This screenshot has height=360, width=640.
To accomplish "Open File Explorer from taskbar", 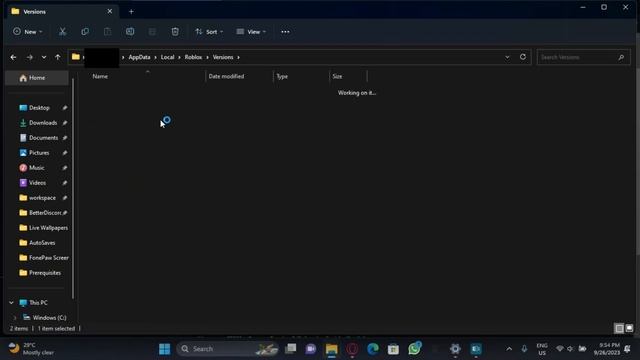I will click(331, 349).
